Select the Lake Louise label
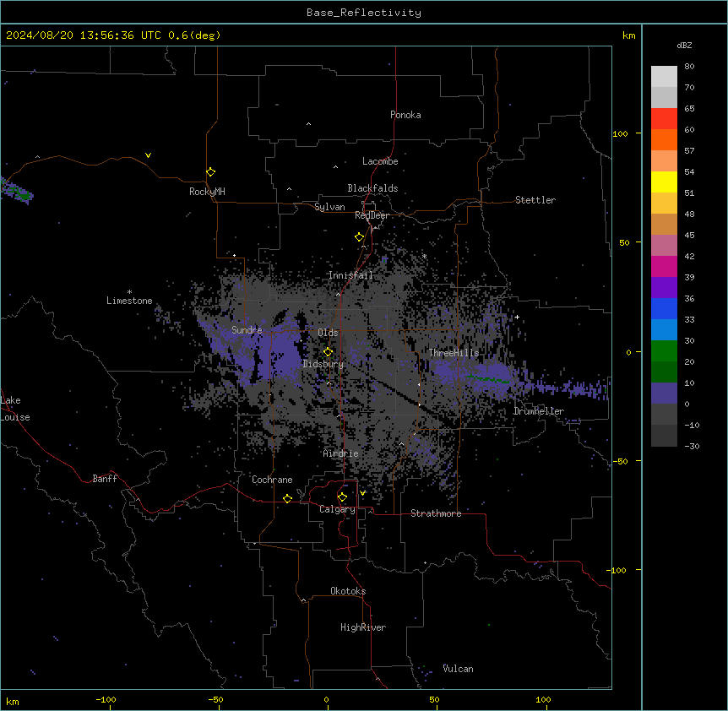This screenshot has width=728, height=711. click(15, 409)
